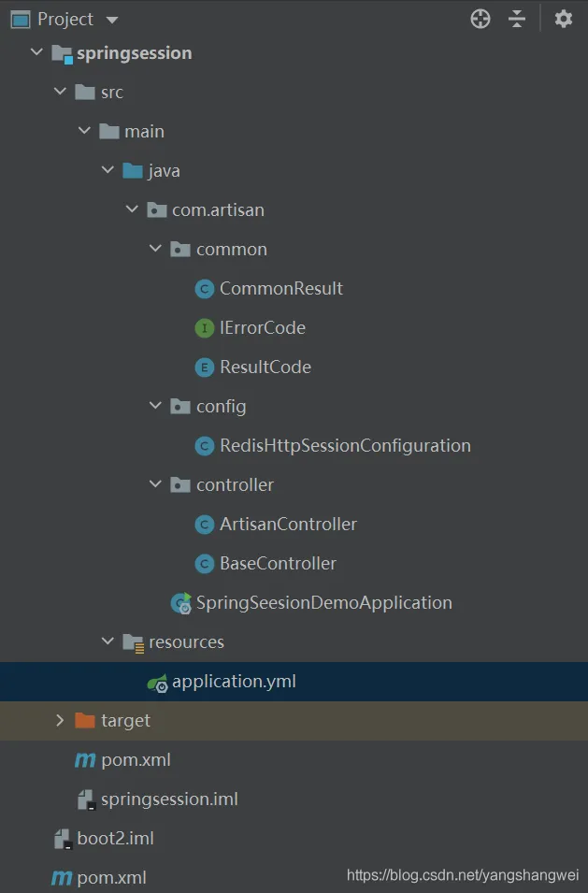Viewport: 588px width, 893px height.
Task: Click the ResultCode enum icon
Action: point(205,367)
